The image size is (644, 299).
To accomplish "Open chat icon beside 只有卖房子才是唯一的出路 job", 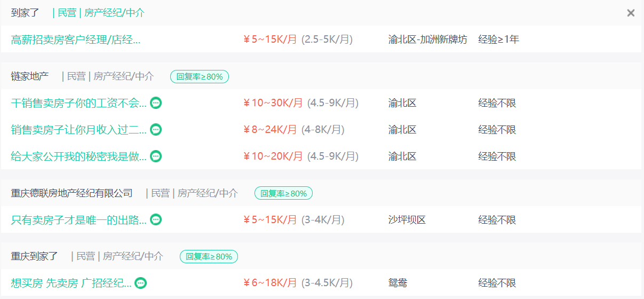I will point(156,219).
